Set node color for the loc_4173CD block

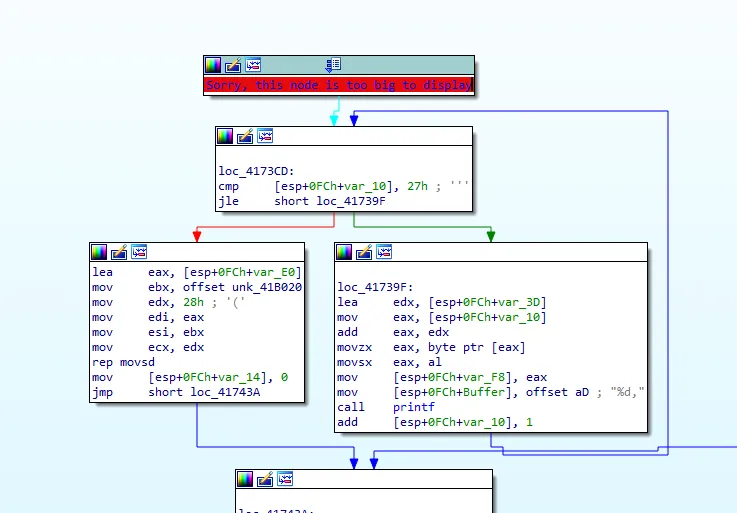click(x=225, y=136)
